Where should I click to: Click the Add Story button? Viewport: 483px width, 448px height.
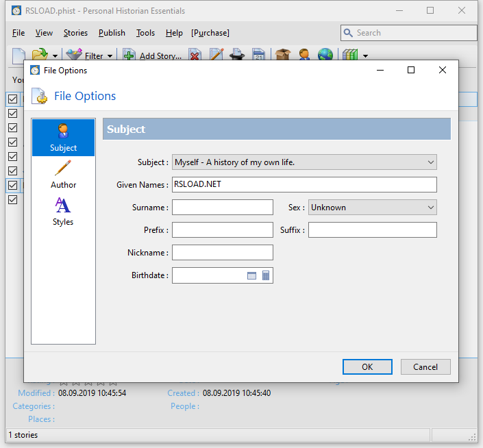tap(152, 55)
